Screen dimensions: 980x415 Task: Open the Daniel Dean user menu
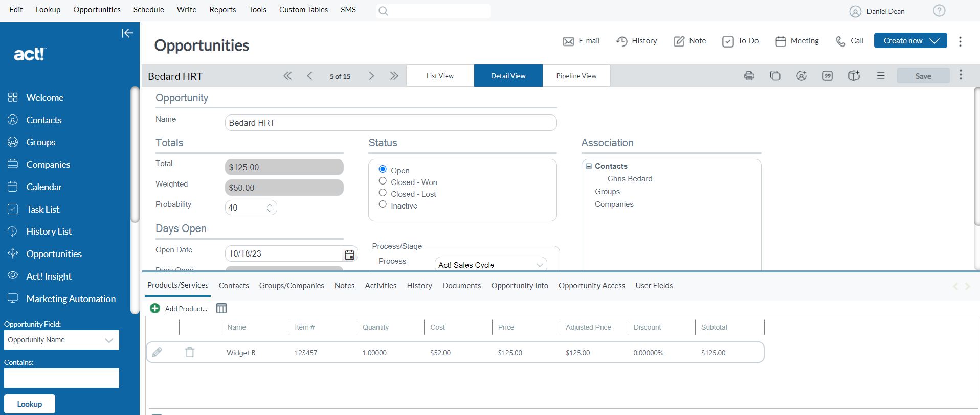pos(877,11)
